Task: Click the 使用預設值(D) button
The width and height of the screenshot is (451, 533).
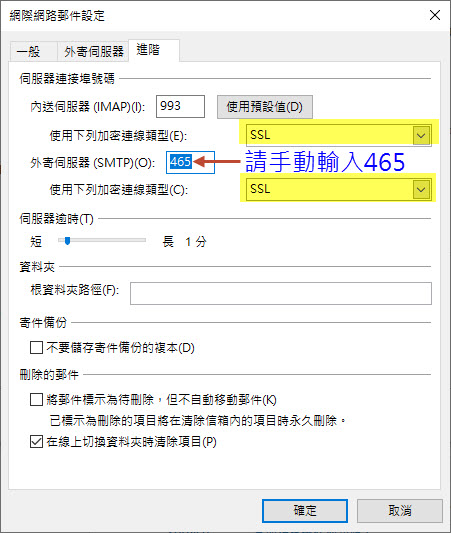Action: pyautogui.click(x=265, y=107)
